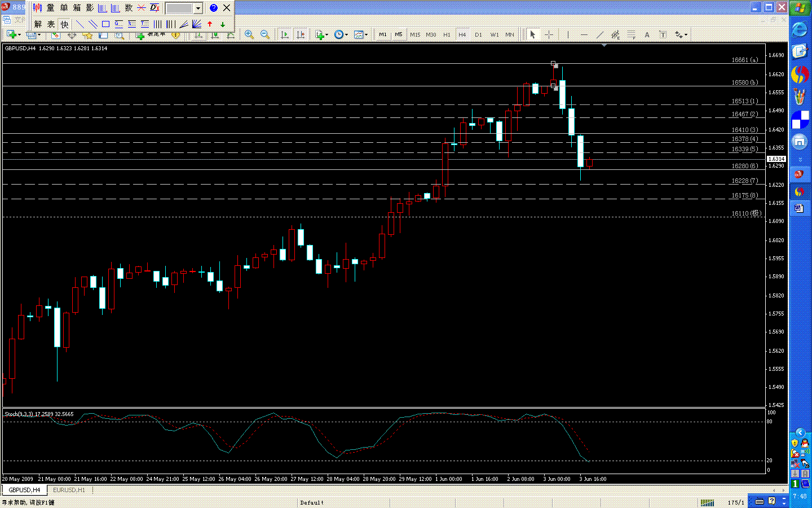Click the yellow help icon in status bar
This screenshot has height=508, width=812.
[771, 501]
